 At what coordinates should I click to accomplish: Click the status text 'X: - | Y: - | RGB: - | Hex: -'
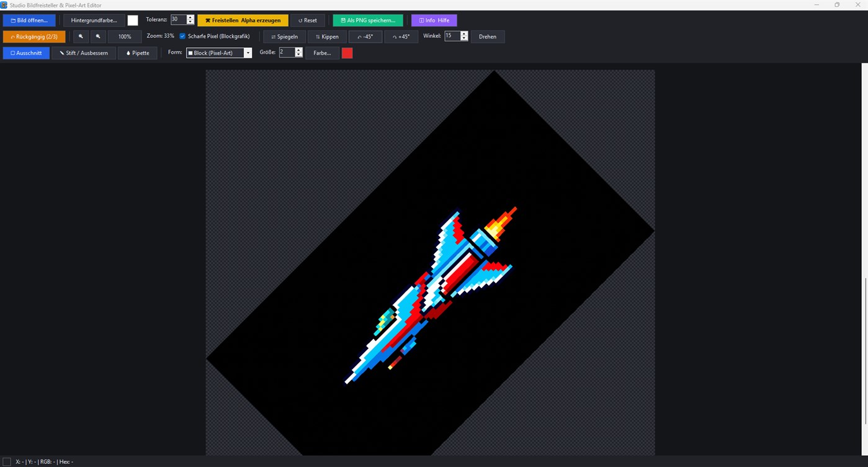45,461
